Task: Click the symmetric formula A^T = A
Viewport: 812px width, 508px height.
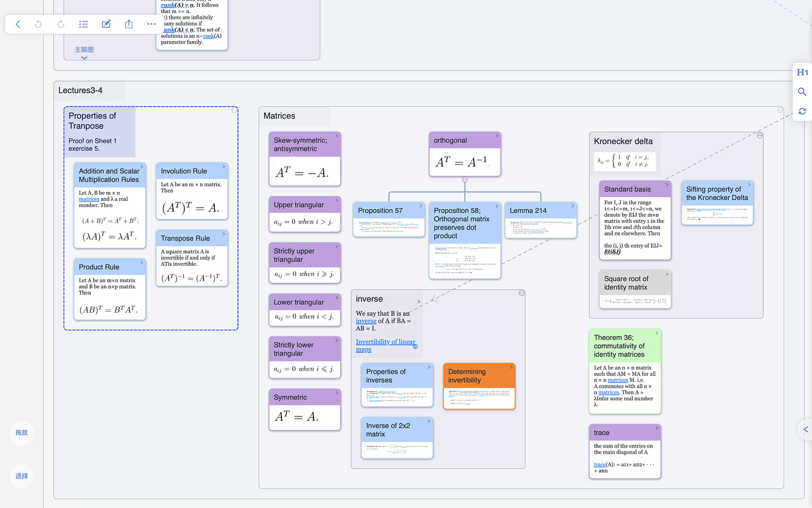Action: (x=297, y=417)
